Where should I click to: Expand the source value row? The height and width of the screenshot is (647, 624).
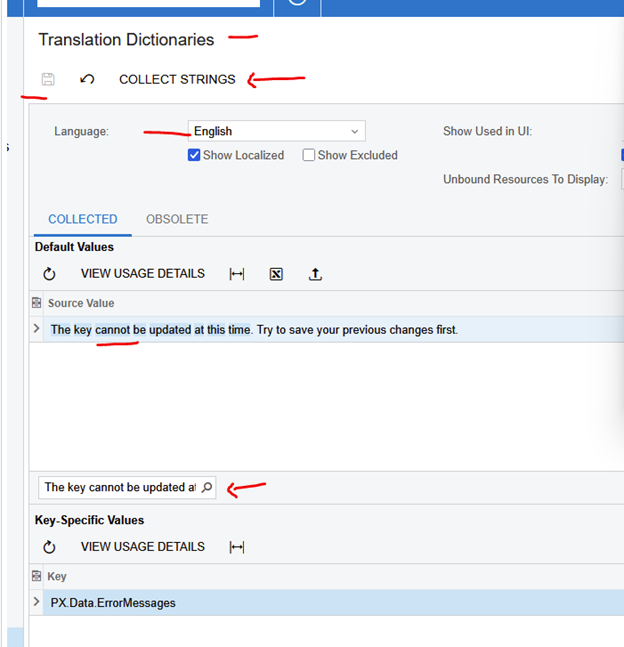[x=37, y=329]
